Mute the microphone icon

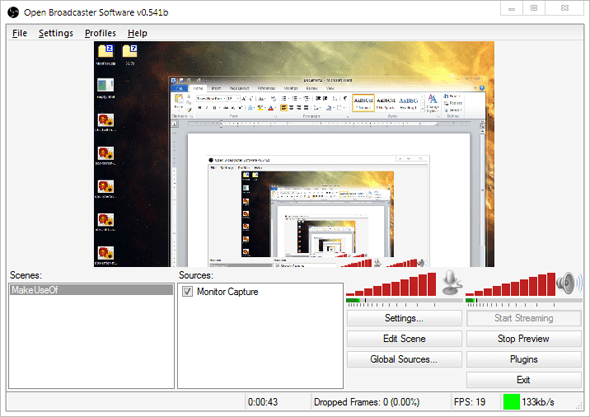click(x=451, y=283)
